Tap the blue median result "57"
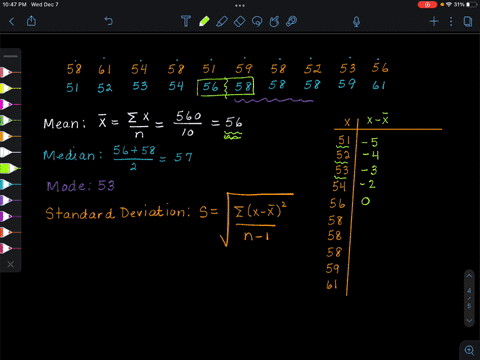480x360 pixels. point(183,157)
